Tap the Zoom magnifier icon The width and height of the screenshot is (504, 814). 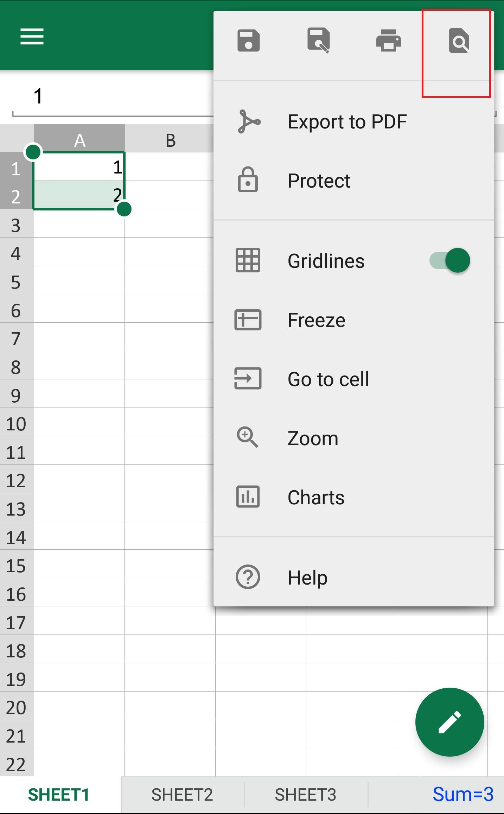[248, 437]
